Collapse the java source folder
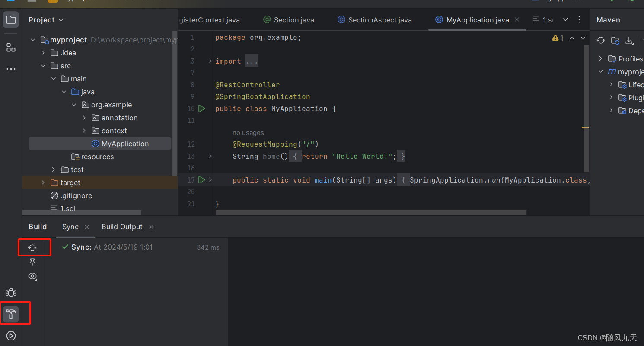644x346 pixels. (x=64, y=92)
